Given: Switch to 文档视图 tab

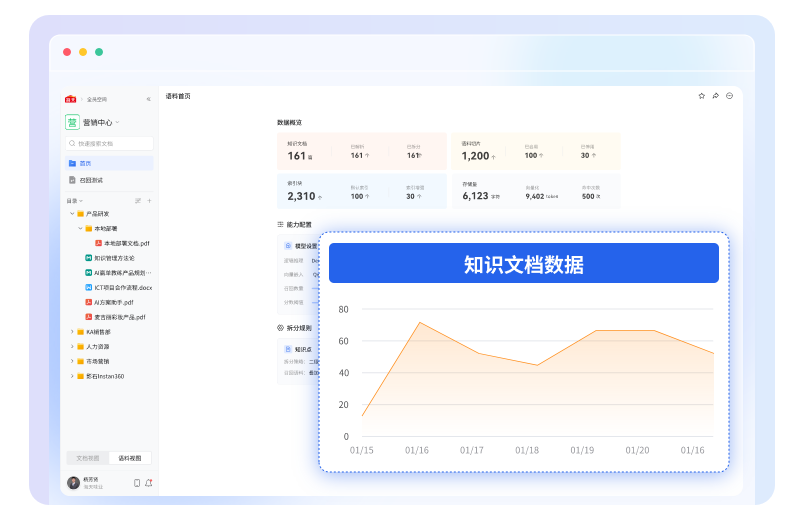Looking at the screenshot, I should 88,458.
